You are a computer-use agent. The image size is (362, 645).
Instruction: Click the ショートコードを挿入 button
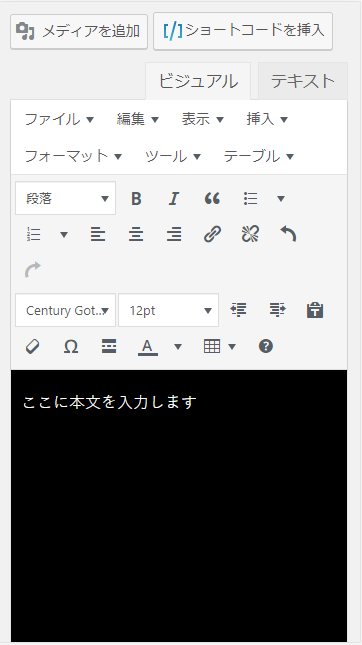point(243,31)
